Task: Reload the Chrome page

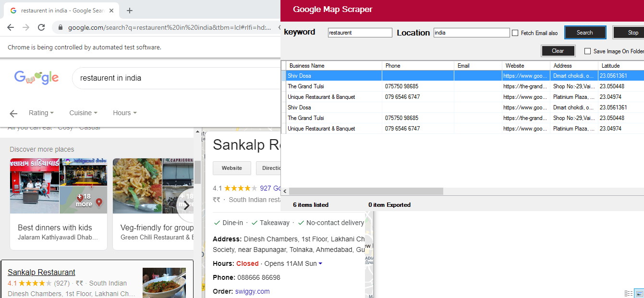Action: [x=41, y=27]
